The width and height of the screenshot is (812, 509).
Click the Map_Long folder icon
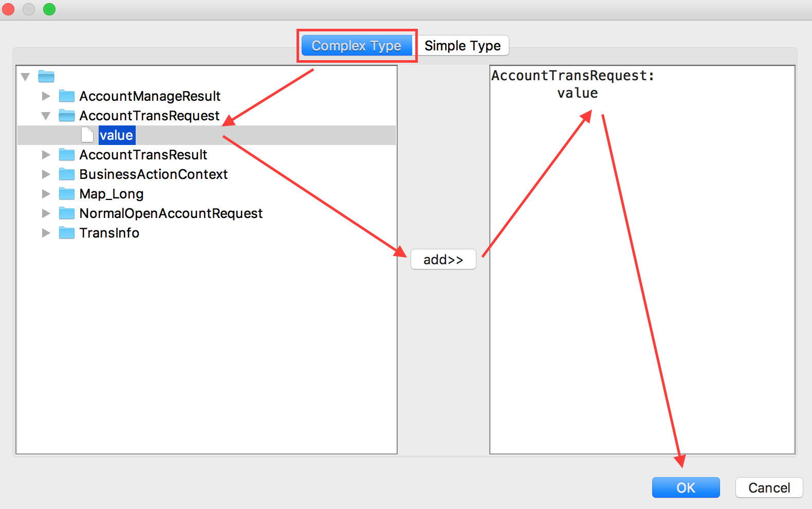coord(67,194)
